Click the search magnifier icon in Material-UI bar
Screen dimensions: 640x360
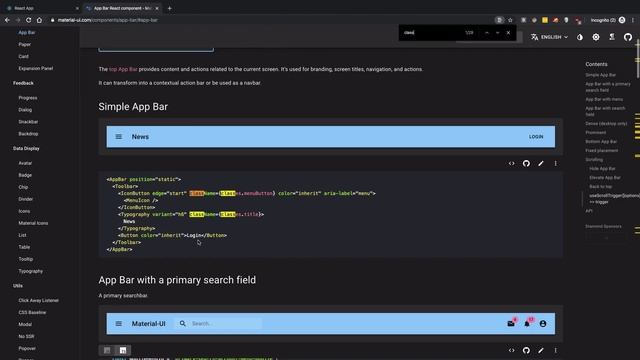[182, 324]
